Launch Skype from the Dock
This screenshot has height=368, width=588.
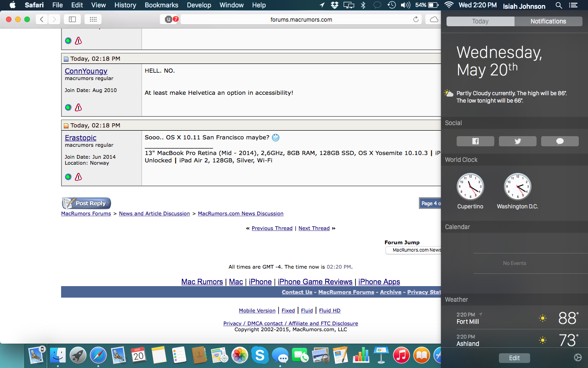pyautogui.click(x=260, y=355)
